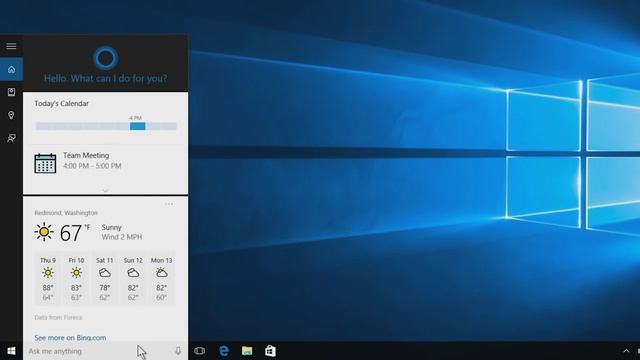Activate the microphone icon in search box
This screenshot has height=360, width=640.
178,351
